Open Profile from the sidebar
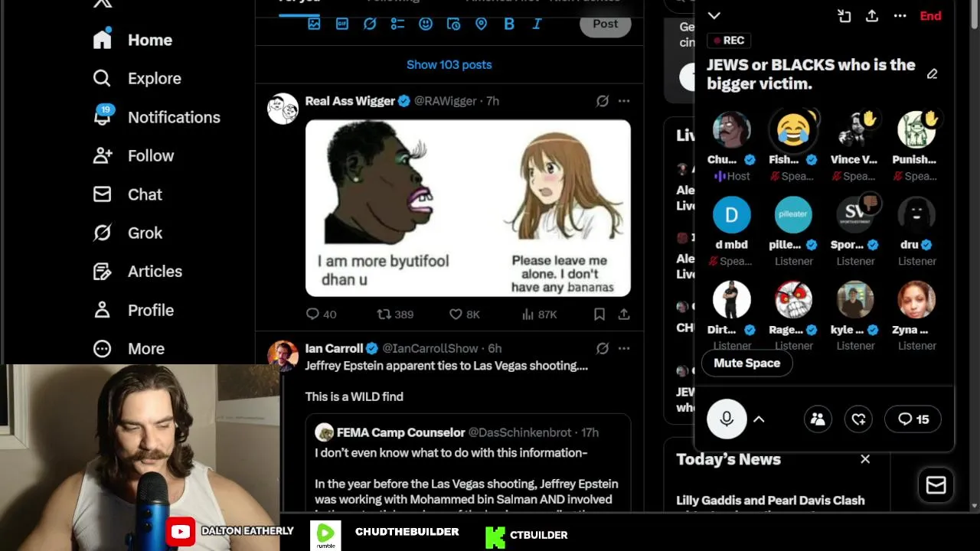This screenshot has width=980, height=551. click(134, 310)
